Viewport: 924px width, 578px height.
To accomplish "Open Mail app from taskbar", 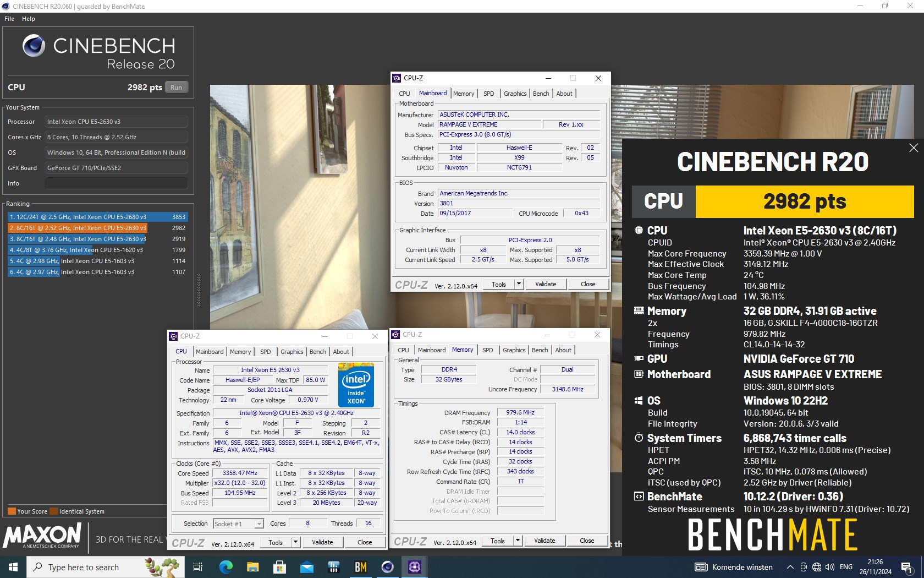I will (306, 567).
